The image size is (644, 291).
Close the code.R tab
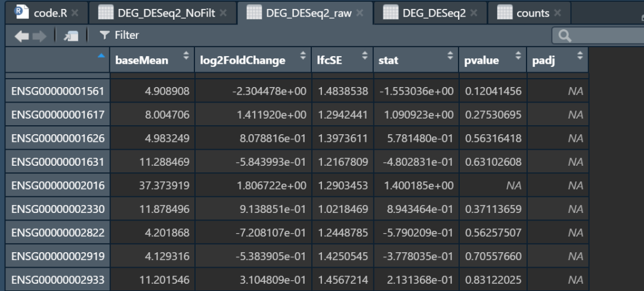point(75,13)
